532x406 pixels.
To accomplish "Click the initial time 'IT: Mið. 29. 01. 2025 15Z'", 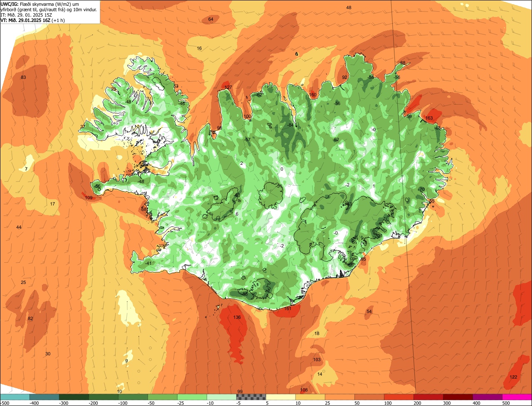I will tap(26, 15).
